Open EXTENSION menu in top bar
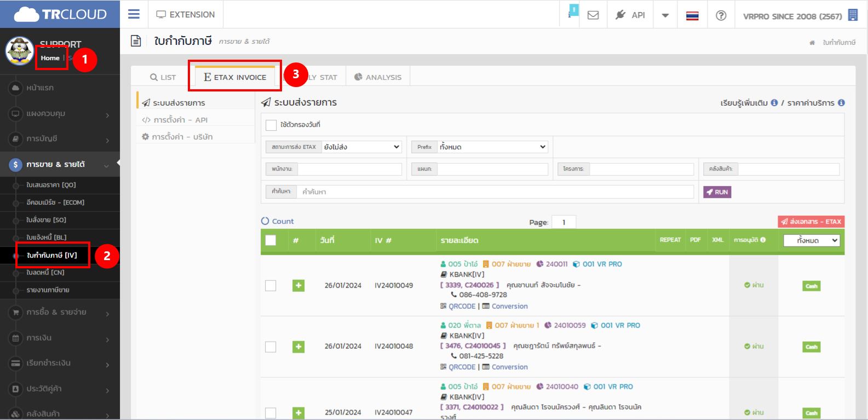Image resolution: width=868 pixels, height=420 pixels. pyautogui.click(x=186, y=15)
